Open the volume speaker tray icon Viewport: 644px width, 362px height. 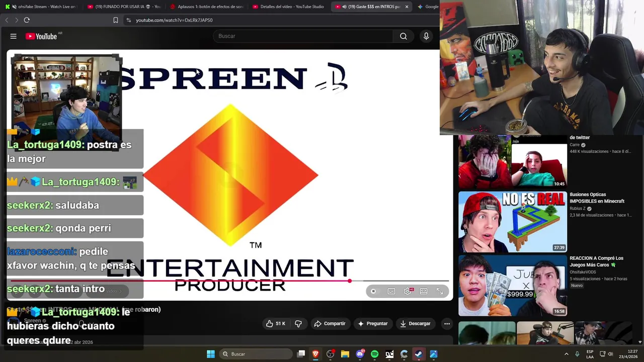pos(610,354)
